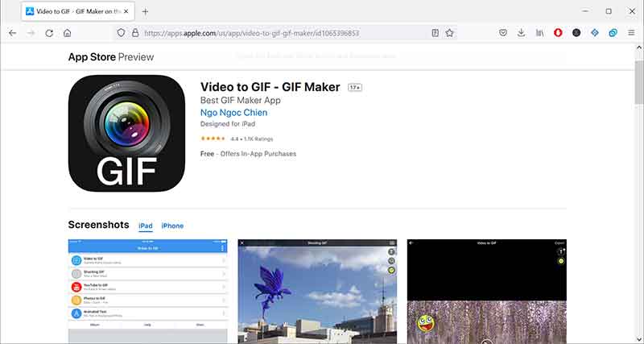The height and width of the screenshot is (344, 644).
Task: Click the address bar URL field
Action: (x=286, y=33)
